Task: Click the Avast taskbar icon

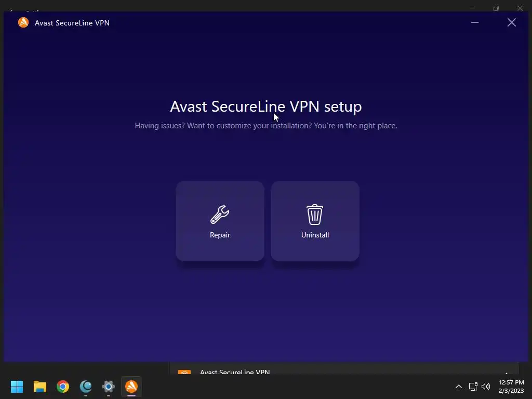Action: click(x=131, y=387)
